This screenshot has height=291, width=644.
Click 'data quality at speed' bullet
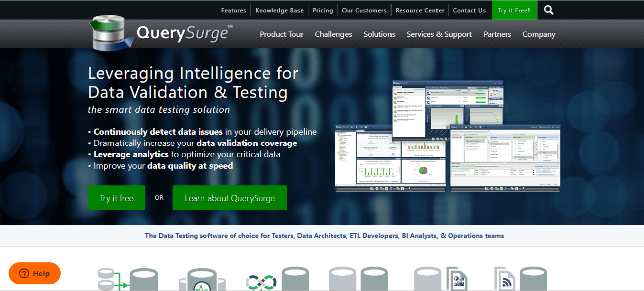[190, 166]
